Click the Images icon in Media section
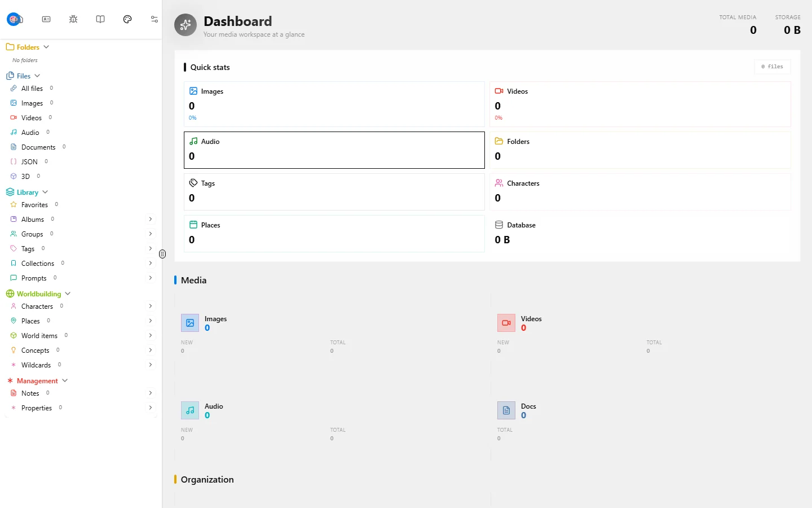Viewport: 812px width, 508px height. pyautogui.click(x=190, y=323)
